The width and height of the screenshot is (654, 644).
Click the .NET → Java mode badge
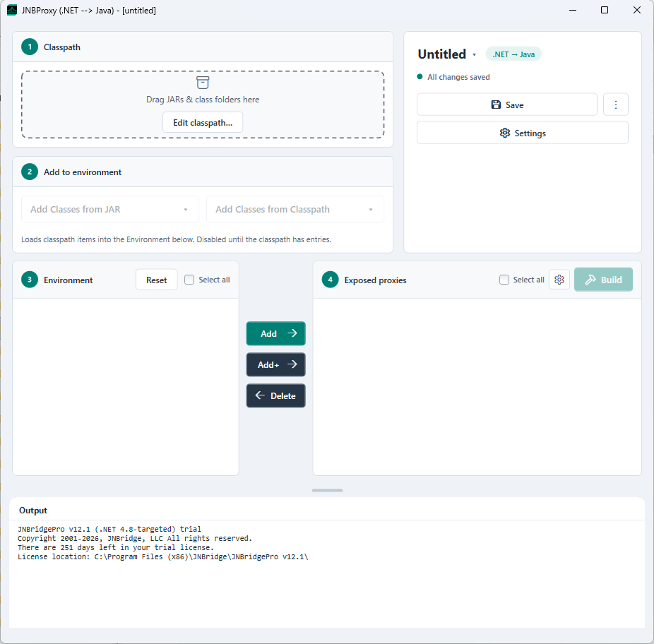pyautogui.click(x=513, y=54)
